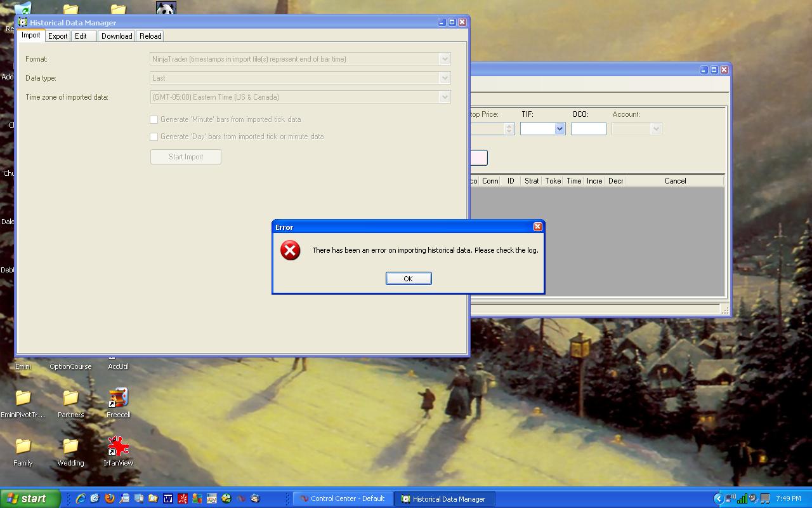The width and height of the screenshot is (812, 508).
Task: Open the Account dropdown in the order window
Action: [x=657, y=129]
